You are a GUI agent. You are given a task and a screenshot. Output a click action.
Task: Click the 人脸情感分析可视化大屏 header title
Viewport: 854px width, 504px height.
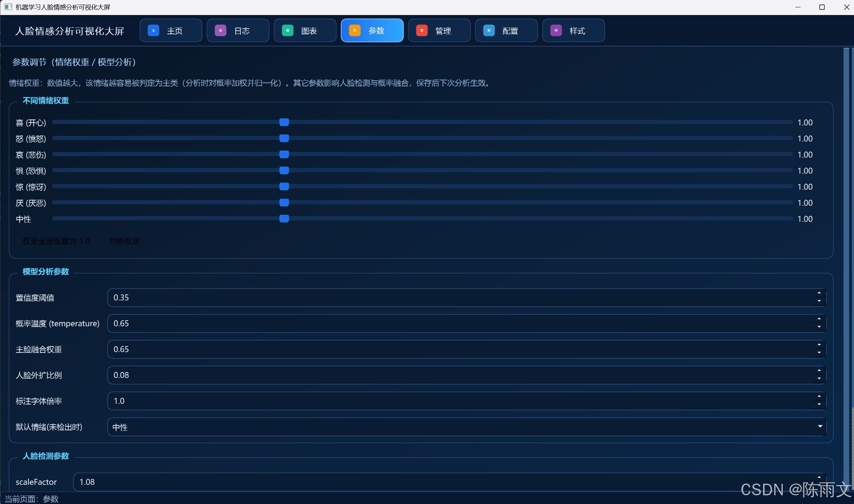(x=70, y=31)
